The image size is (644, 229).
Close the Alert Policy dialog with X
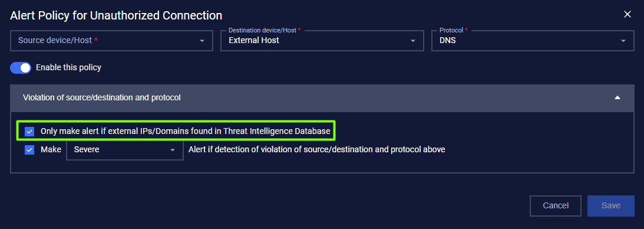(627, 14)
